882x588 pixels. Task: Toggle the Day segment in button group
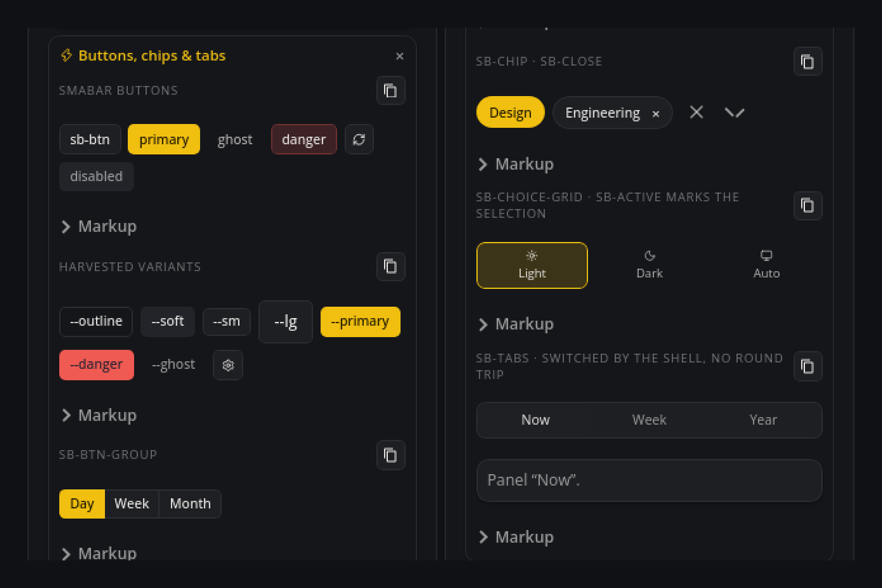[x=82, y=504]
